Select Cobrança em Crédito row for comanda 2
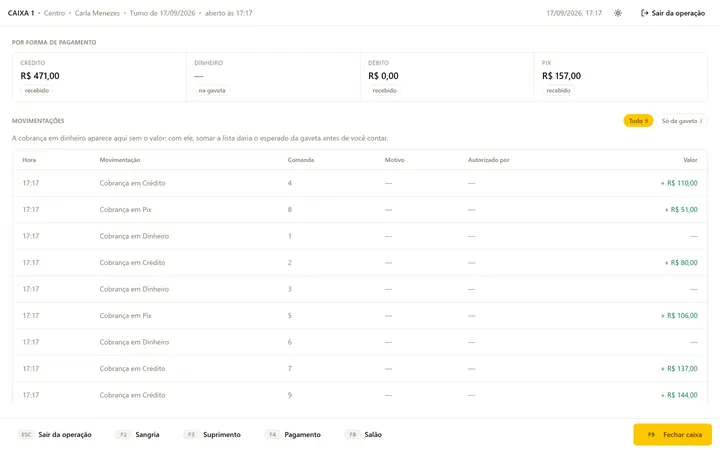This screenshot has height=450, width=720. (x=360, y=263)
